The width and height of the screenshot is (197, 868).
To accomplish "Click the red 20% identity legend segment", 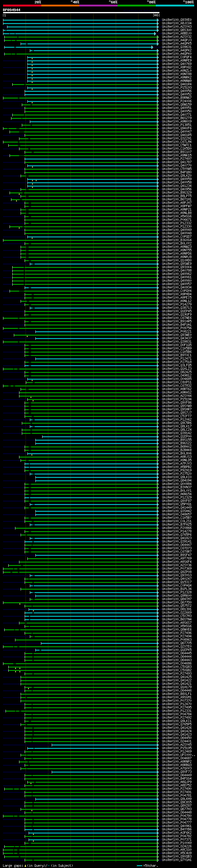I will point(22,6).
